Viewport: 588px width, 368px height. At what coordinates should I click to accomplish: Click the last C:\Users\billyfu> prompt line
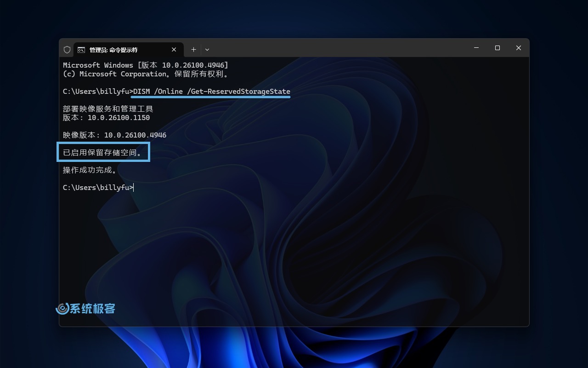pyautogui.click(x=98, y=188)
